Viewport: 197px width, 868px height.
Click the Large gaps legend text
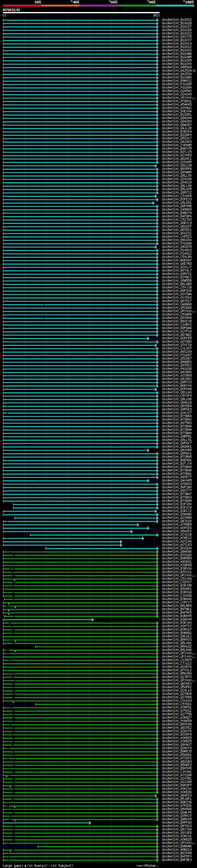coord(38,866)
